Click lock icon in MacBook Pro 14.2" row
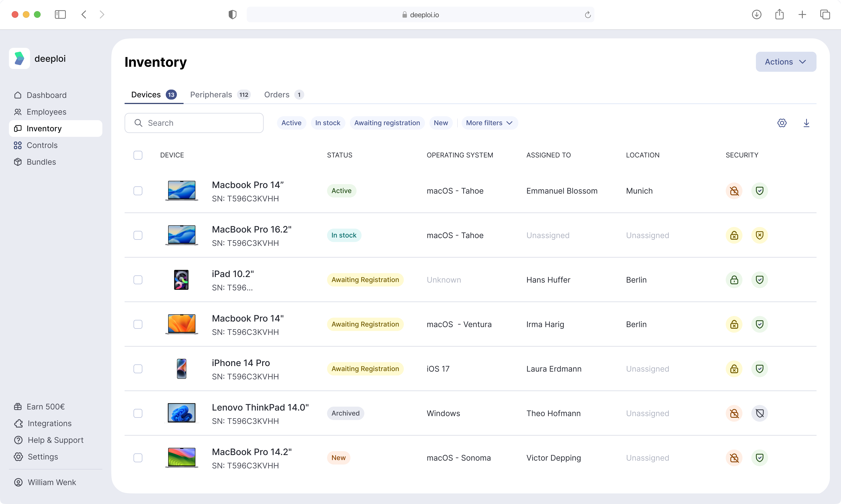 [x=734, y=458]
